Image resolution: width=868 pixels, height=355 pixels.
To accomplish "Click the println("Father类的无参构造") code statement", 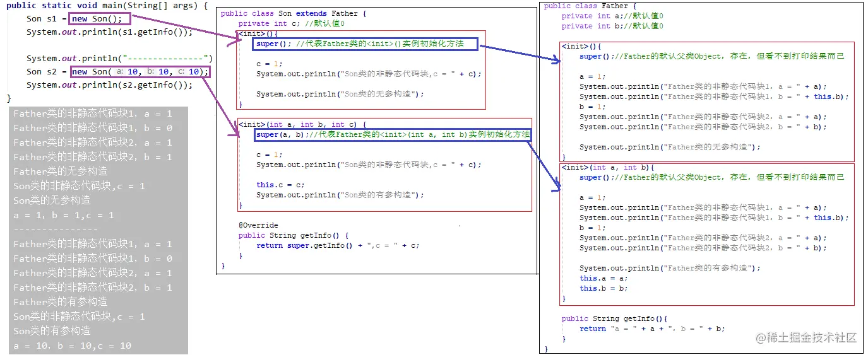I will (x=670, y=147).
